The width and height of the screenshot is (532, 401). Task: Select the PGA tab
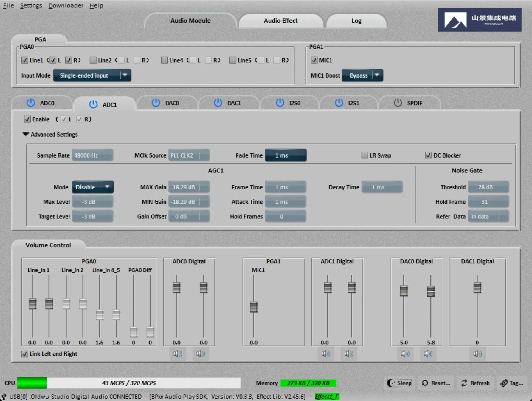click(40, 39)
